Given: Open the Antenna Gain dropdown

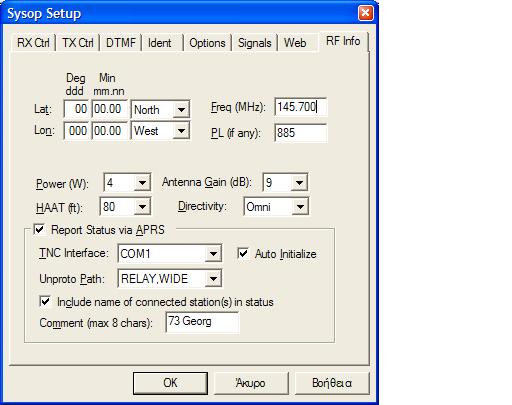Looking at the screenshot, I should (299, 182).
